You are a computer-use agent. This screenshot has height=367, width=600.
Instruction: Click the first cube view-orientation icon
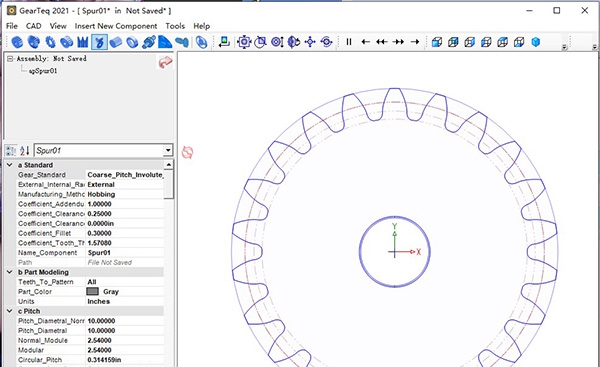coord(437,42)
